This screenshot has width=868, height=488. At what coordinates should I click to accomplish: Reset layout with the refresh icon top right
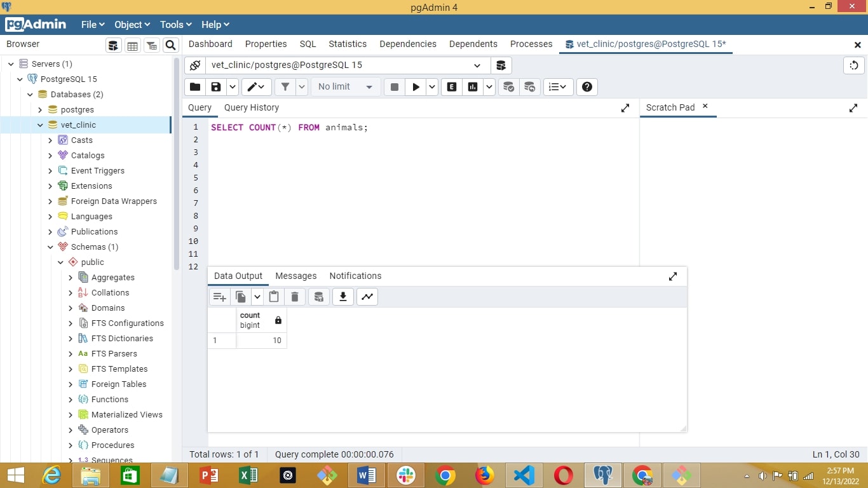[x=853, y=65]
